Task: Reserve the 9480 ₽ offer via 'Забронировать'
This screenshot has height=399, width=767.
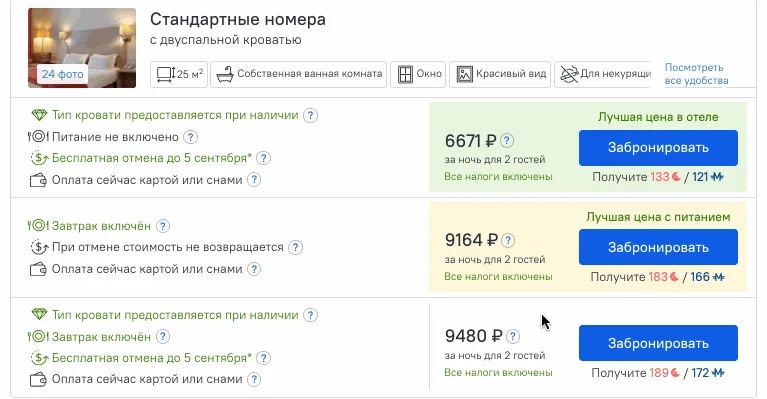Action: (658, 343)
